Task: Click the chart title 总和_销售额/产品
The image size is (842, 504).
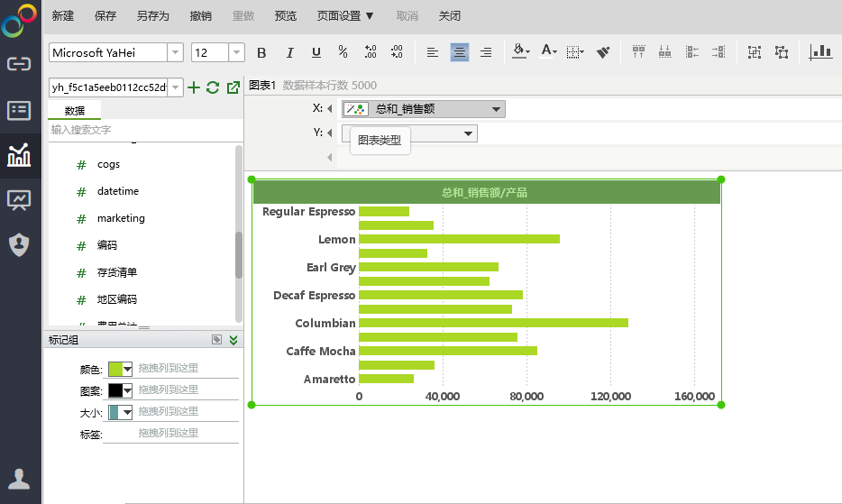Action: [x=484, y=192]
